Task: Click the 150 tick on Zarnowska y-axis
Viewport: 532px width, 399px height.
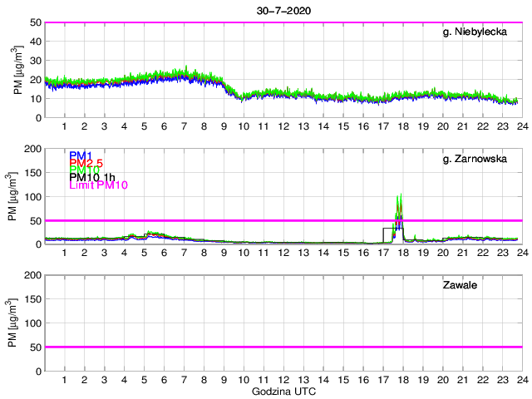Action: (32, 173)
